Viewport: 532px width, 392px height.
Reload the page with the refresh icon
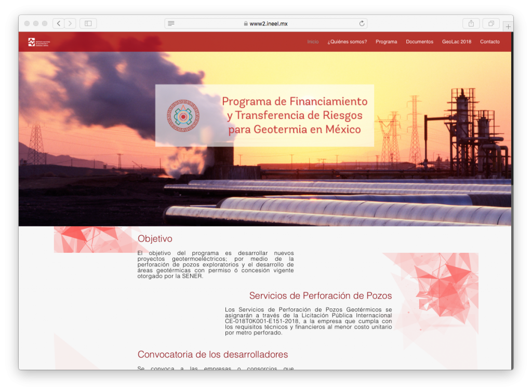pos(362,23)
